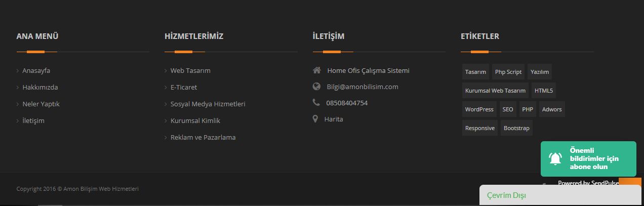Open Reklam ve Pazarlama link
Screen dimensions: 644x206
[x=203, y=137]
